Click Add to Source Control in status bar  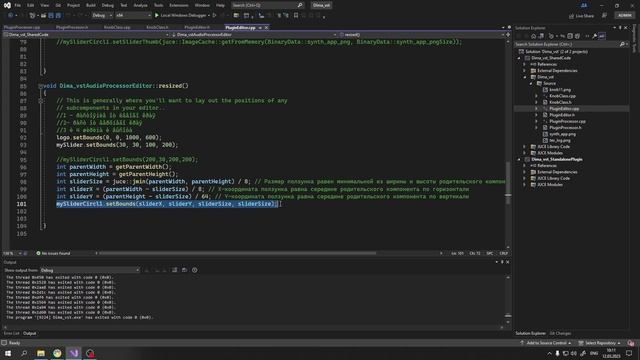[545, 343]
